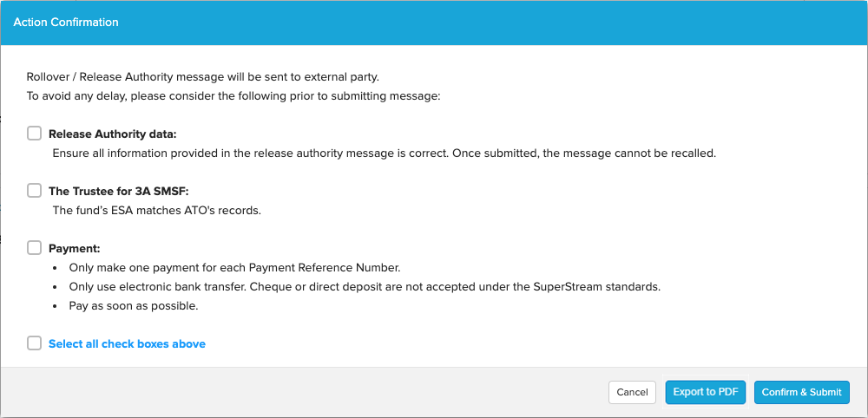Click The Trustee for 3A SMSF label
The height and width of the screenshot is (418, 868).
click(119, 192)
